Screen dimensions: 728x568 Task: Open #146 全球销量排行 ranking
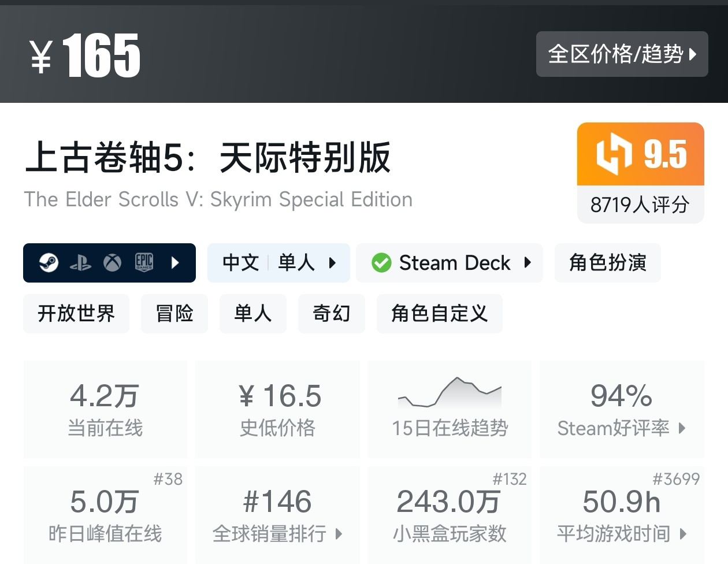click(278, 515)
